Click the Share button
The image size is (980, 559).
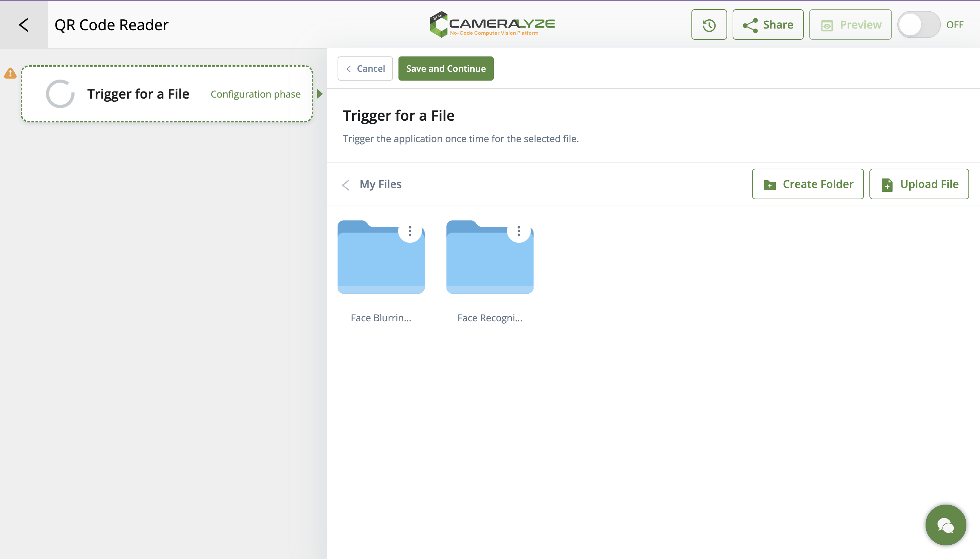click(x=768, y=24)
